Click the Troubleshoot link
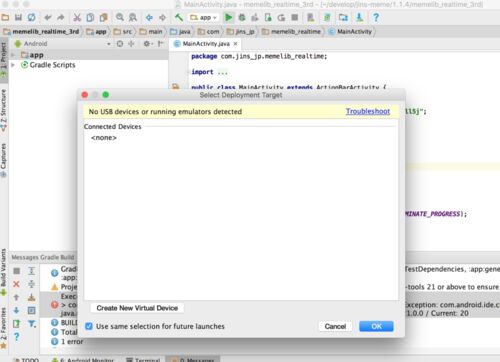 pyautogui.click(x=368, y=111)
